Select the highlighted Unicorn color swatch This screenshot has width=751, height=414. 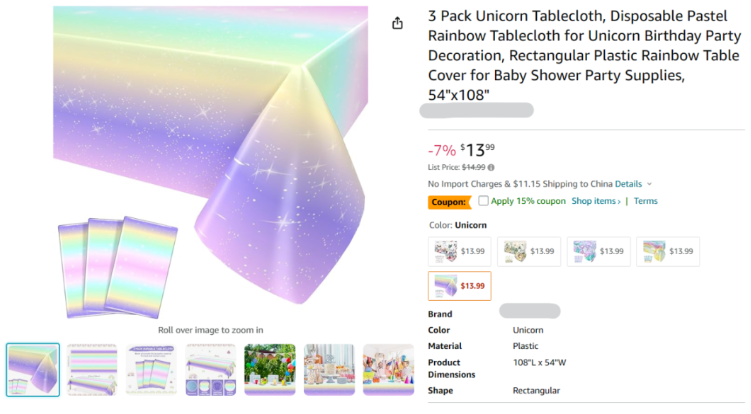(x=459, y=286)
